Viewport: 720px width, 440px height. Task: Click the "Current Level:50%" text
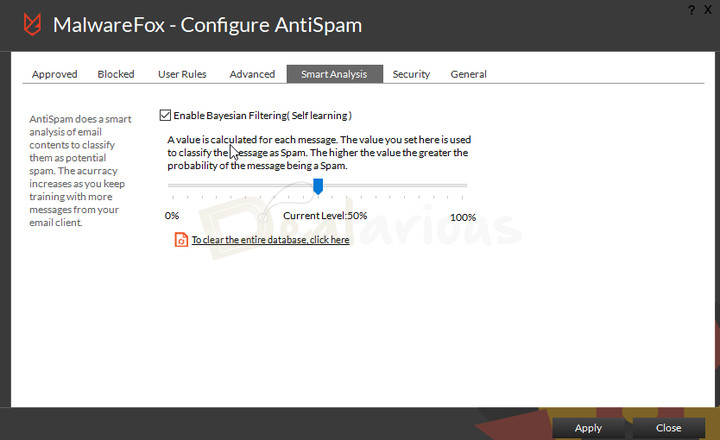(325, 215)
